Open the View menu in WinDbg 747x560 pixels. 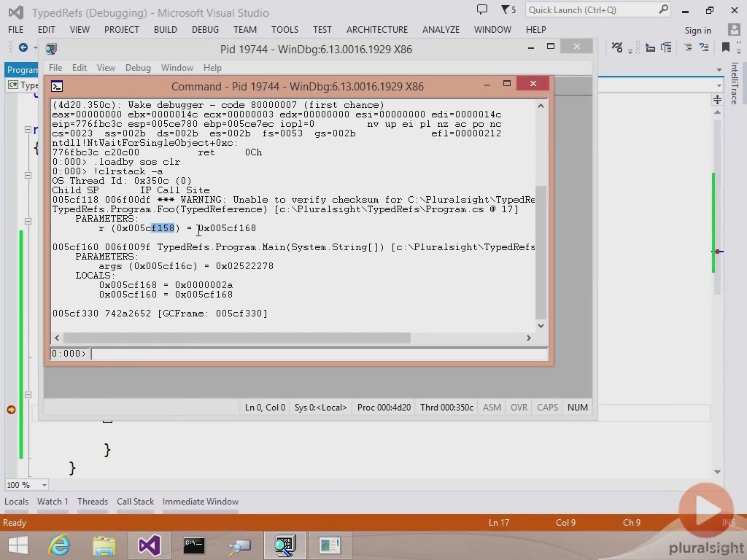point(106,68)
